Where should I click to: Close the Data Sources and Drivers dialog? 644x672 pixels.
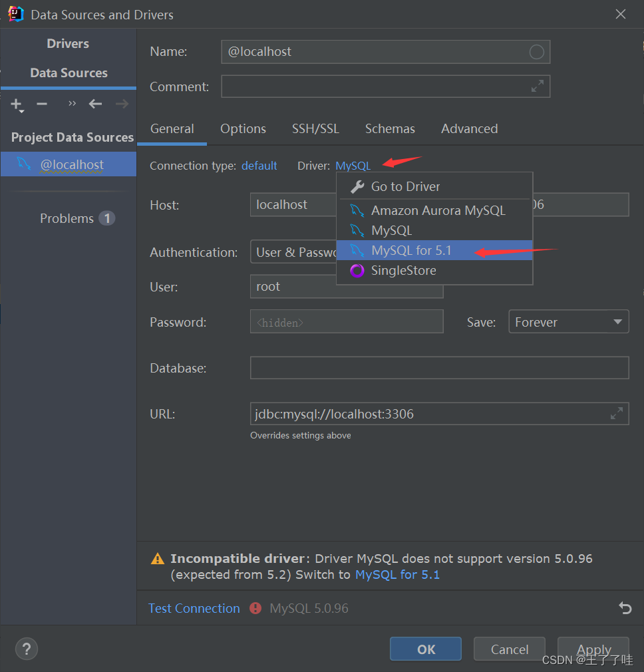pos(621,14)
